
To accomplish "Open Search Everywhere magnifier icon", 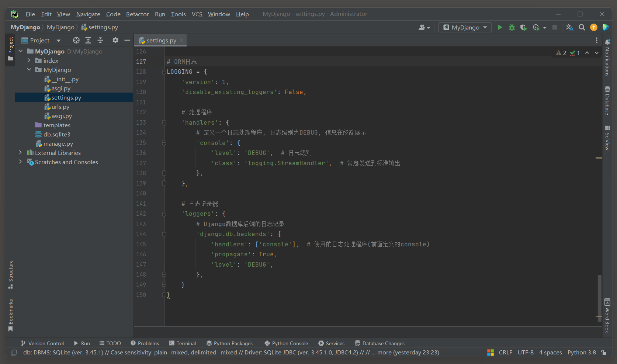I will pyautogui.click(x=582, y=27).
